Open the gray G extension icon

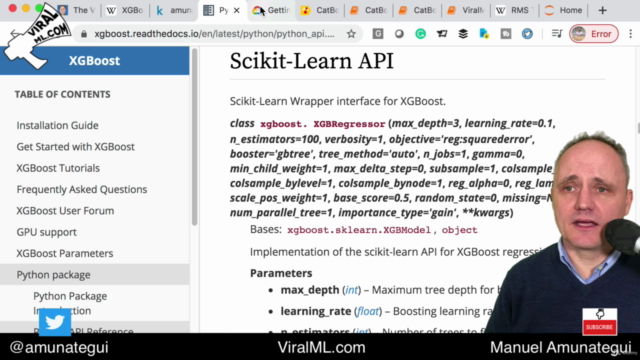coord(378,34)
